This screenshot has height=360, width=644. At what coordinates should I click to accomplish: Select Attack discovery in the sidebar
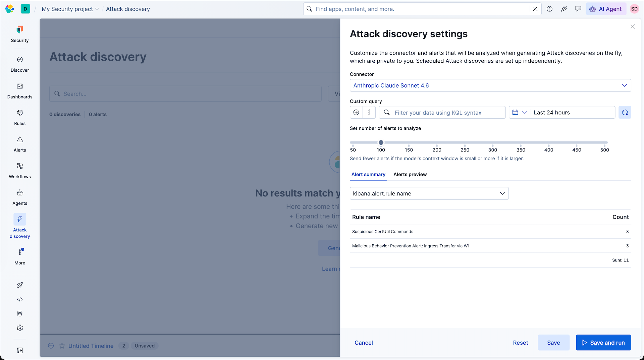tap(20, 227)
